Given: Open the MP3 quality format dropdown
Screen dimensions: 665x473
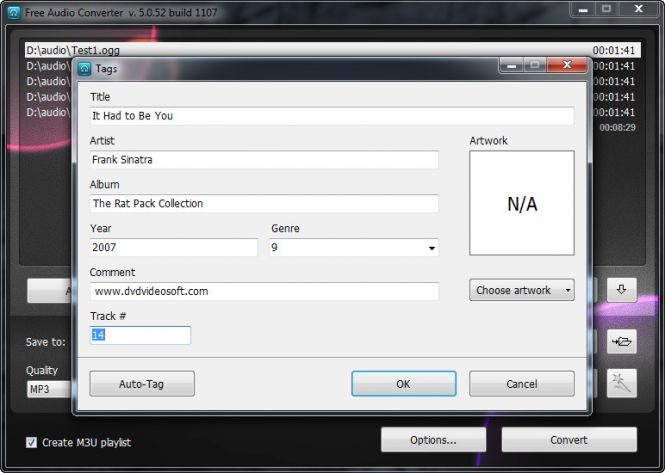Looking at the screenshot, I should click(49, 389).
